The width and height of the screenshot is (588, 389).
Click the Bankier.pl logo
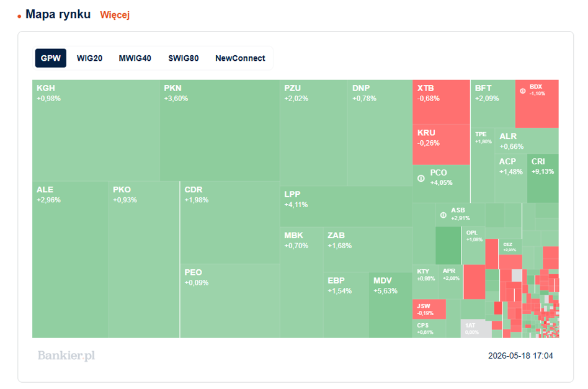66,355
